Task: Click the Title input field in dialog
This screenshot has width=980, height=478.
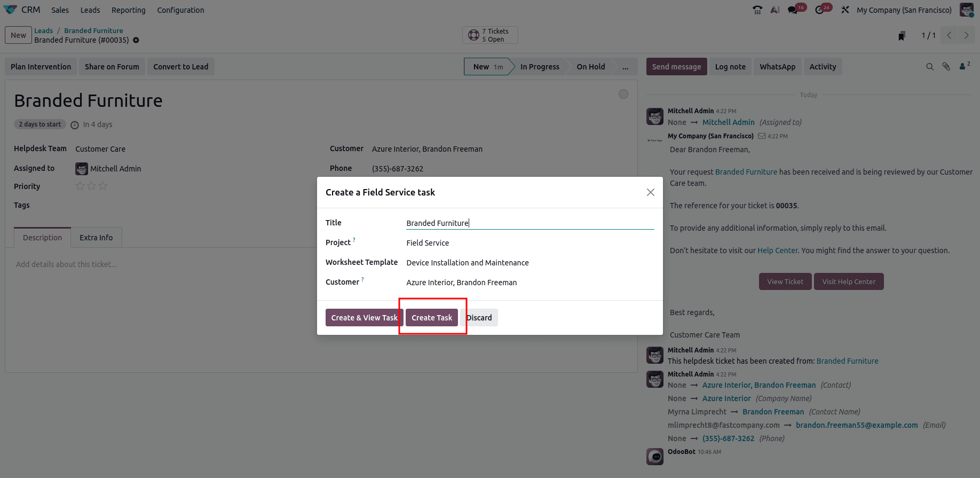Action: pos(530,223)
